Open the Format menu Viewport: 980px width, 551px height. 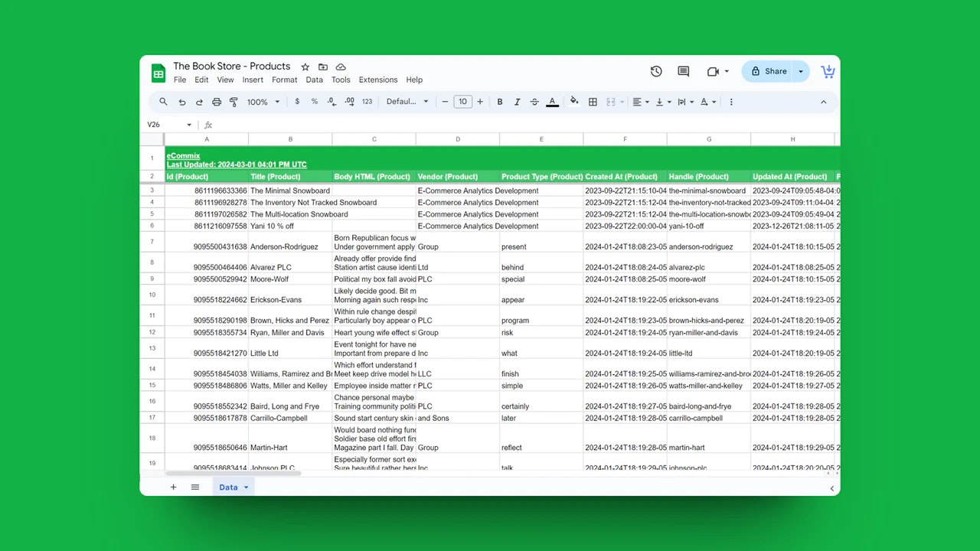click(284, 80)
